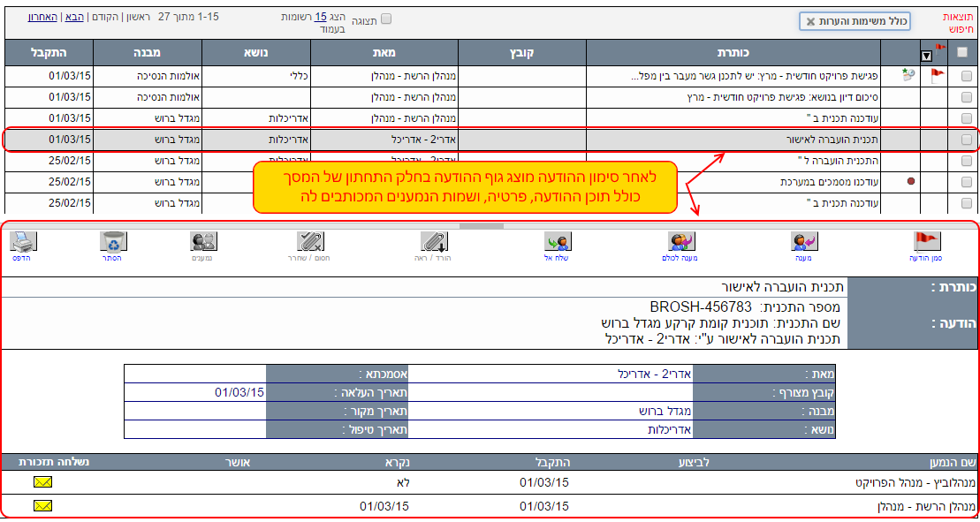Enable the 'תצוגה' checkbox

tap(385, 19)
